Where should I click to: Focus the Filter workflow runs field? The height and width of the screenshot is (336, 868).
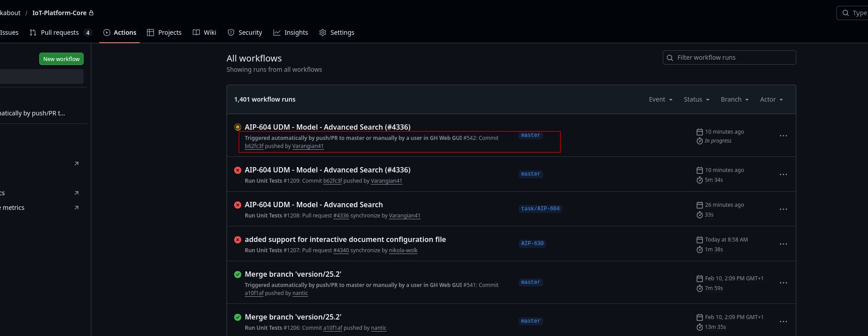[729, 57]
